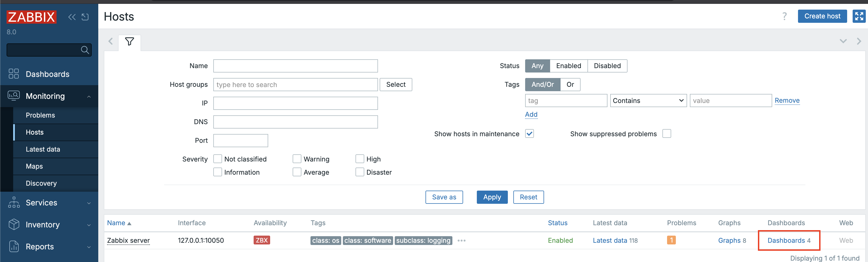Show hidden tags via the ellipsis icon
Screen dimensions: 868x262
pyautogui.click(x=462, y=240)
